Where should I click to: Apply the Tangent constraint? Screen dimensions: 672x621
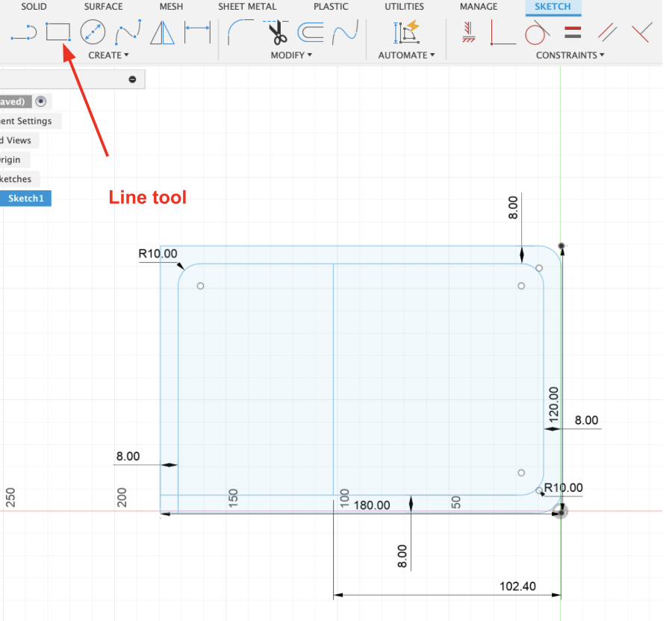tap(537, 33)
